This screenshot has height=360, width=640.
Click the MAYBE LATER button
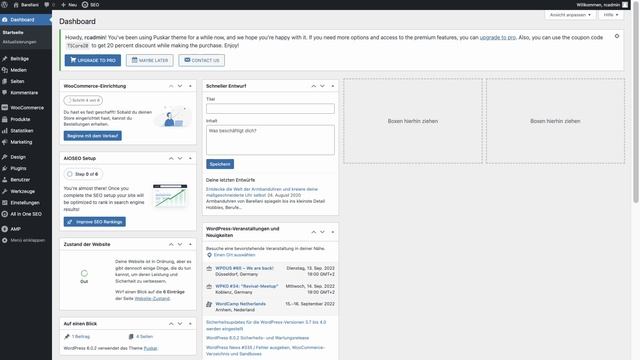tap(150, 60)
